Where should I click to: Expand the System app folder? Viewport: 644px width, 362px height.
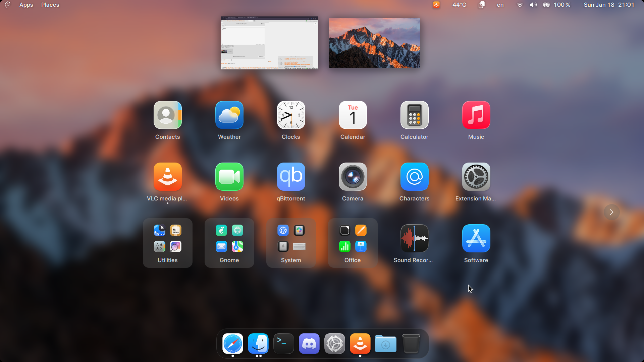(x=291, y=243)
